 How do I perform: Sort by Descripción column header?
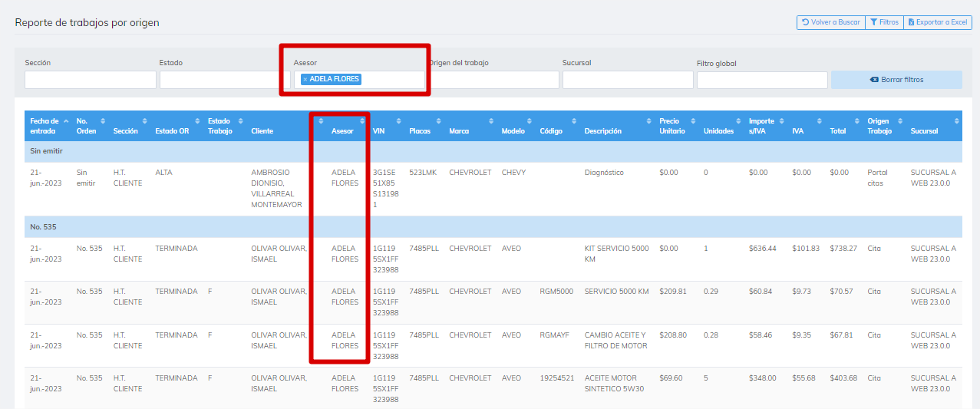coord(618,126)
